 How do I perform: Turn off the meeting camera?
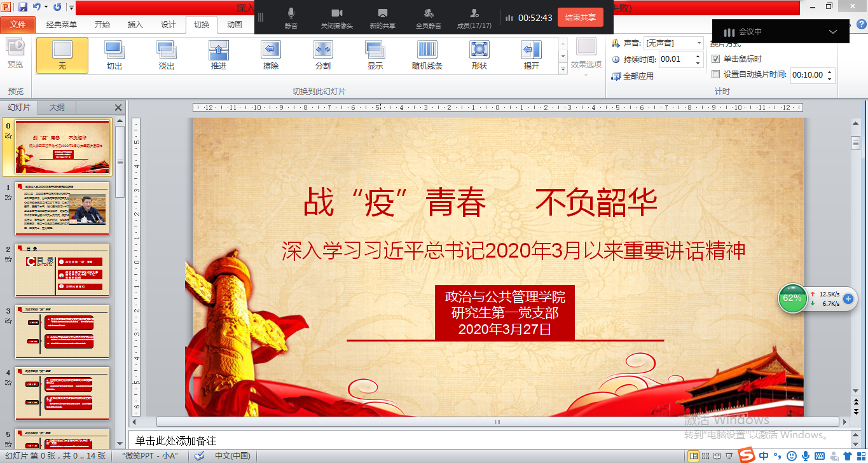336,17
